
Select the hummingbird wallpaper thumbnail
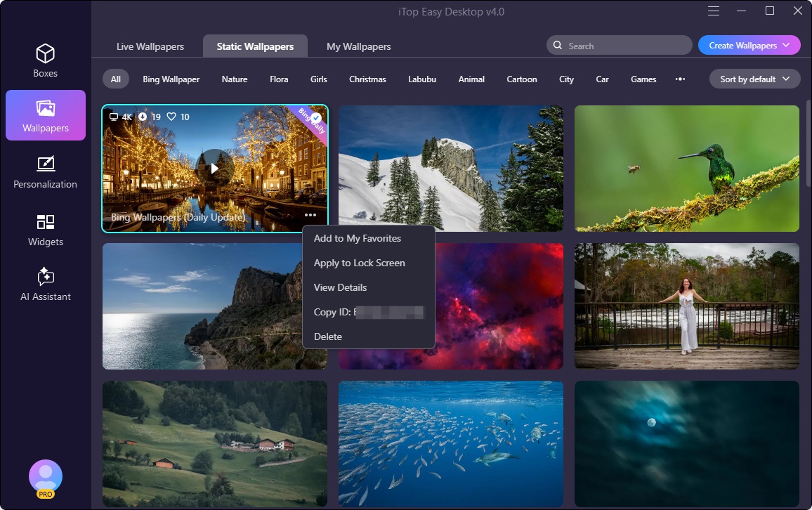click(686, 169)
